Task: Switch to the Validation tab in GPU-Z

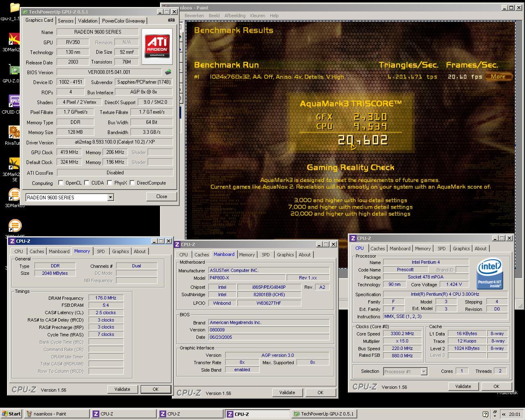Action: (x=88, y=21)
